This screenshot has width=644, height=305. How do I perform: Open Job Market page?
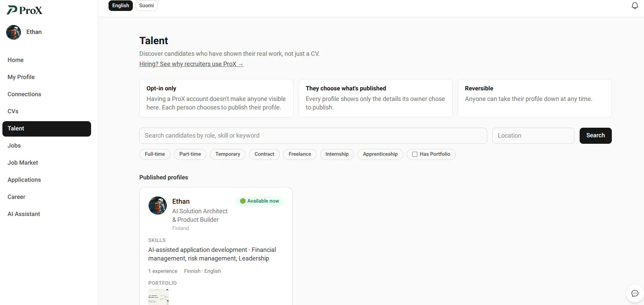(x=47, y=163)
